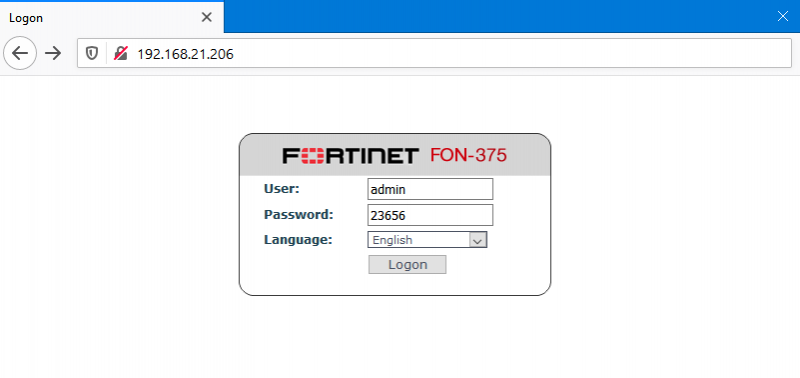Show the insecure connection padlock info

click(120, 53)
